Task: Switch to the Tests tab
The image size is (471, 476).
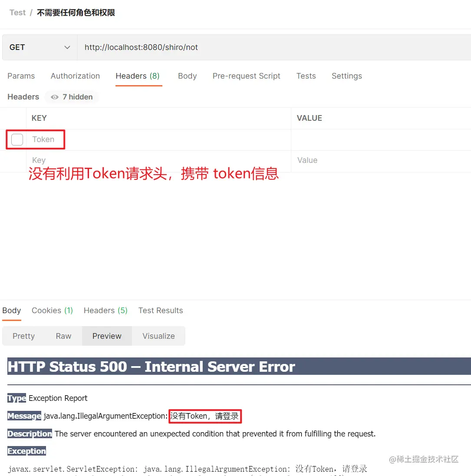Action: pos(306,76)
